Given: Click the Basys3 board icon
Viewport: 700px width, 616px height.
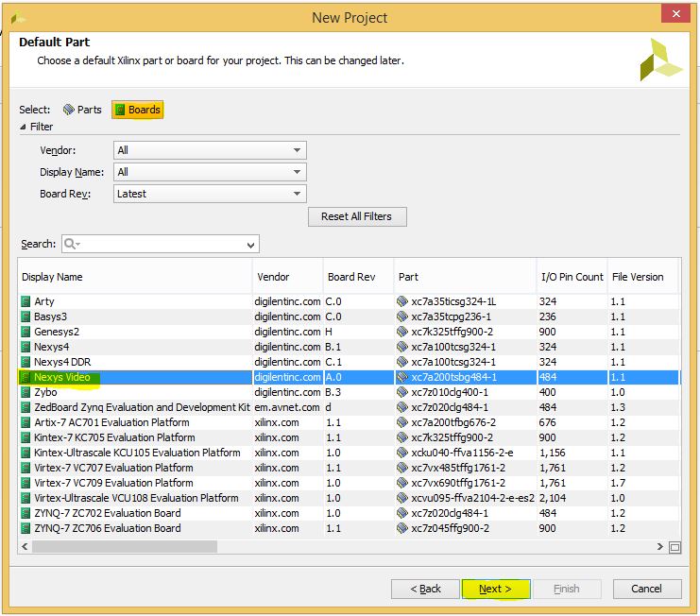Looking at the screenshot, I should click(x=26, y=317).
